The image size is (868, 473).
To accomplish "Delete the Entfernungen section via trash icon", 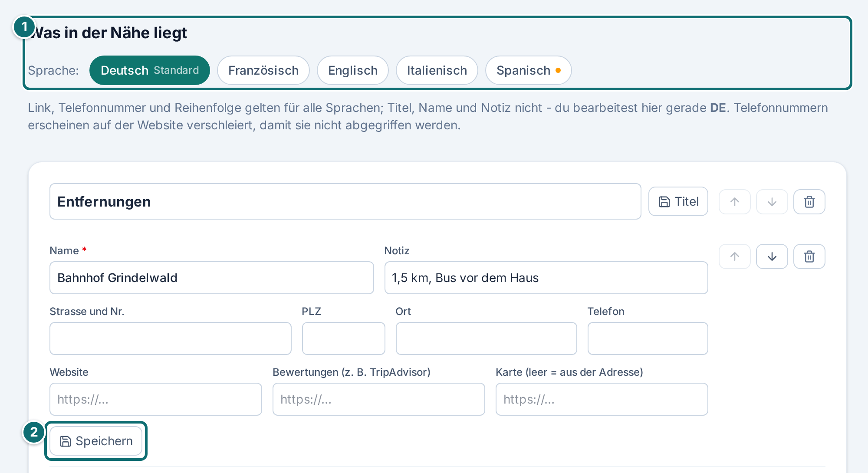I will [x=809, y=202].
